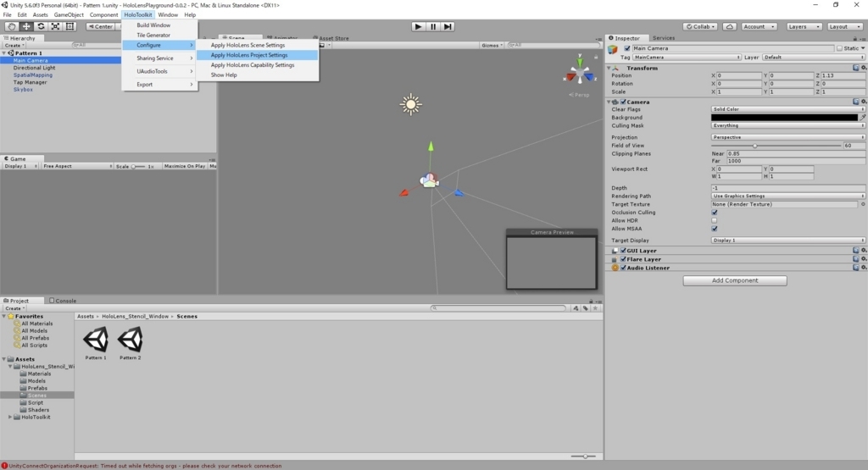Open GUI Layer component help icon
Image resolution: width=868 pixels, height=470 pixels.
[x=856, y=251]
